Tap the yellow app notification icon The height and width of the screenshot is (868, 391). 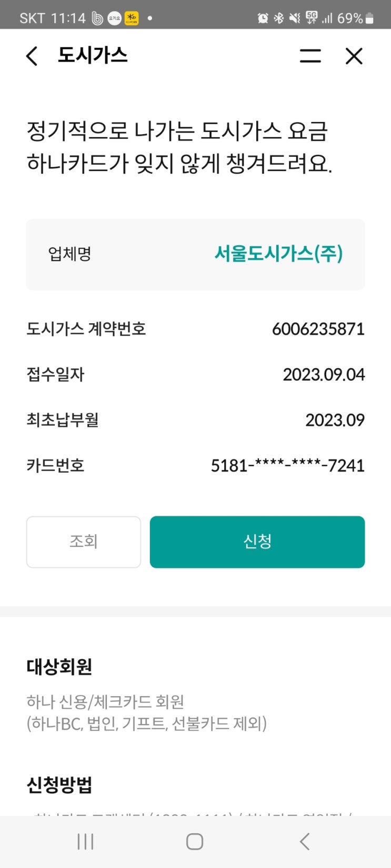(x=132, y=18)
